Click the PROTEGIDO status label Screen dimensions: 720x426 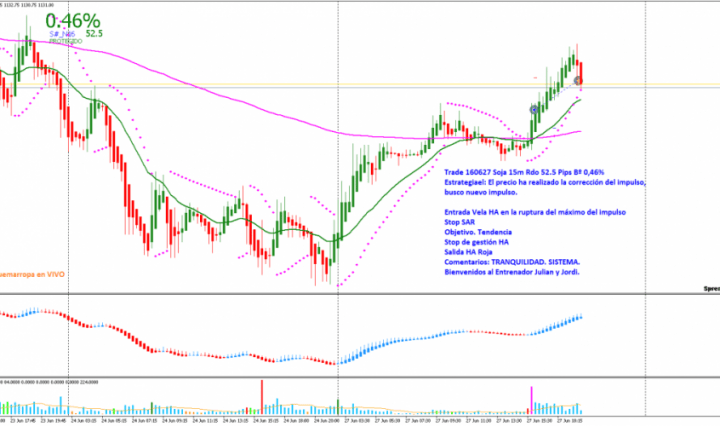(x=64, y=42)
